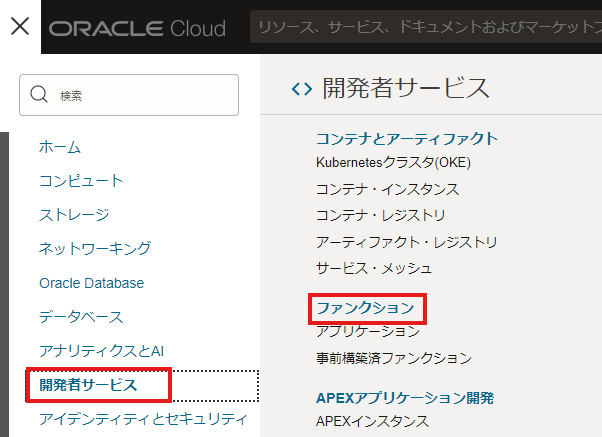The width and height of the screenshot is (602, 437).
Task: Close the navigation menu with the X icon
Action: click(x=20, y=26)
